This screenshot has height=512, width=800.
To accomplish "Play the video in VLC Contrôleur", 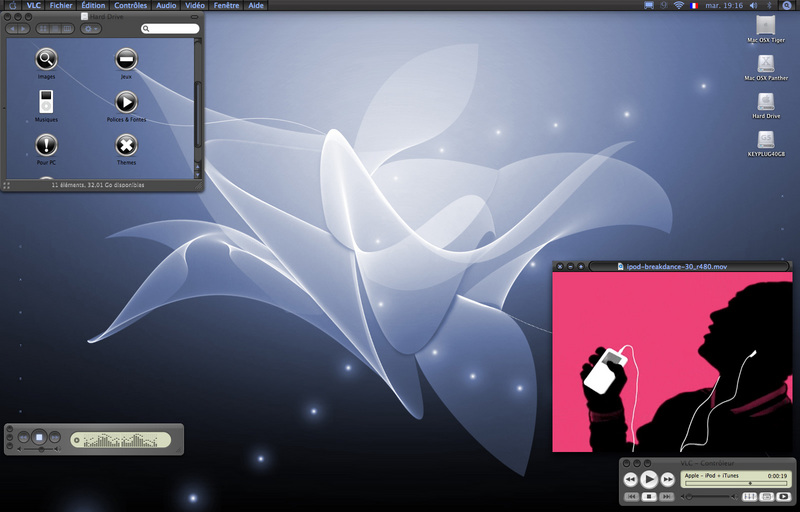I will (649, 479).
